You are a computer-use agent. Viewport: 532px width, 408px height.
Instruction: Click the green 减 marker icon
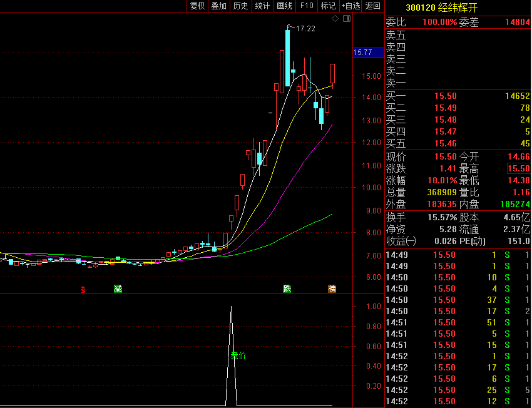click(x=118, y=289)
